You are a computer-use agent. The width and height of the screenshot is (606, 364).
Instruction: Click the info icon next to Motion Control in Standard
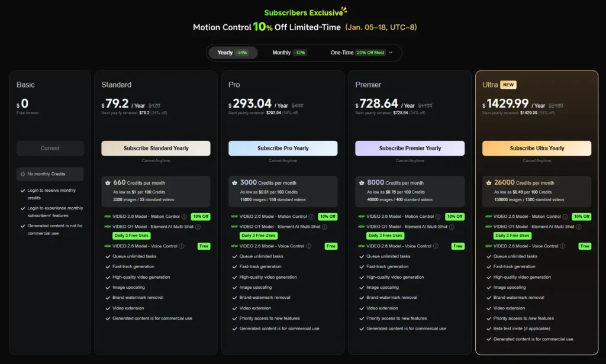tap(185, 217)
